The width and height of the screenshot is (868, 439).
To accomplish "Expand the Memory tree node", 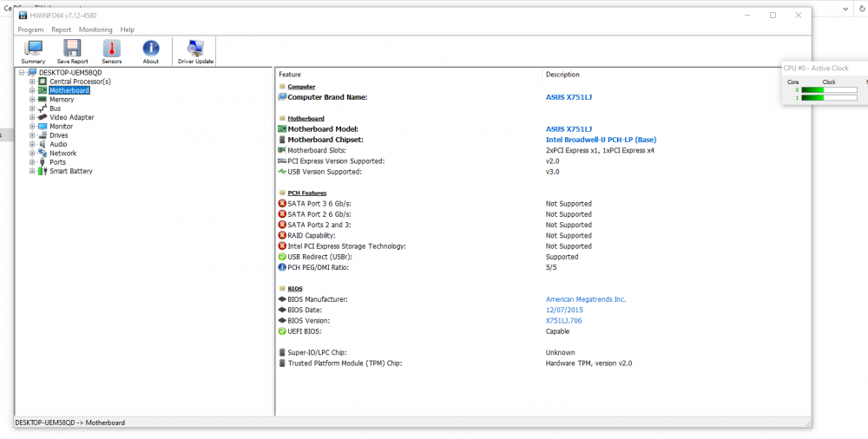I will click(32, 100).
